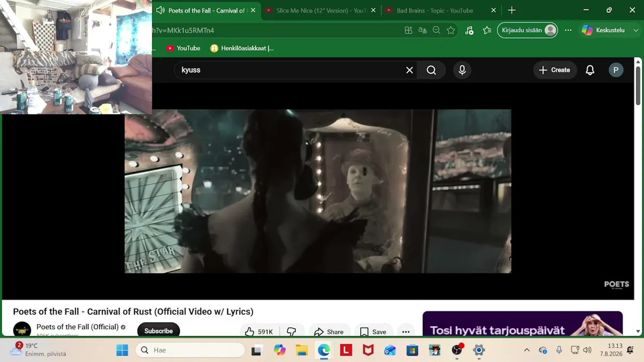The height and width of the screenshot is (362, 644).
Task: Open the Poets of the Fall channel avatar
Action: point(22,329)
